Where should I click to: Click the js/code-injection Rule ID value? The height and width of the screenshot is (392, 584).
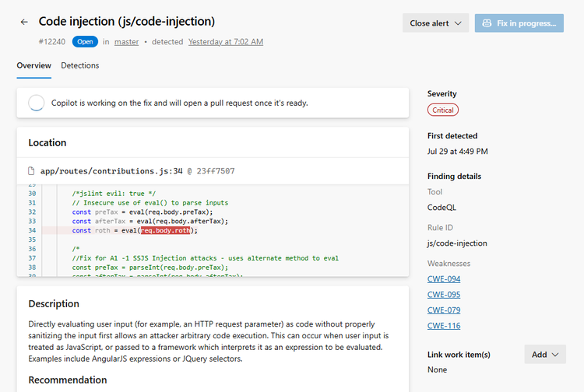coord(457,243)
